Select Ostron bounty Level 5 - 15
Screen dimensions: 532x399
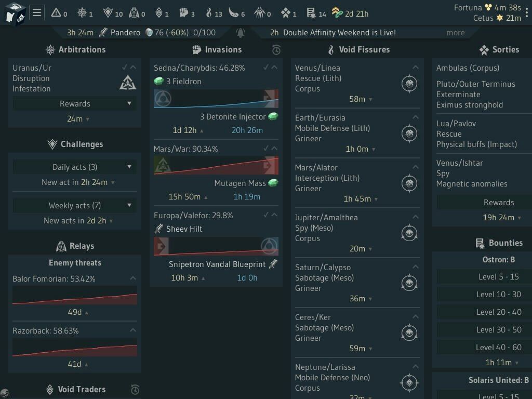(485, 276)
